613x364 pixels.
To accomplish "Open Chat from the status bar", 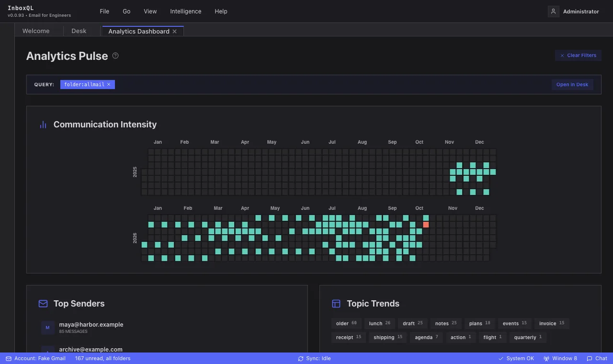I will click(x=597, y=358).
